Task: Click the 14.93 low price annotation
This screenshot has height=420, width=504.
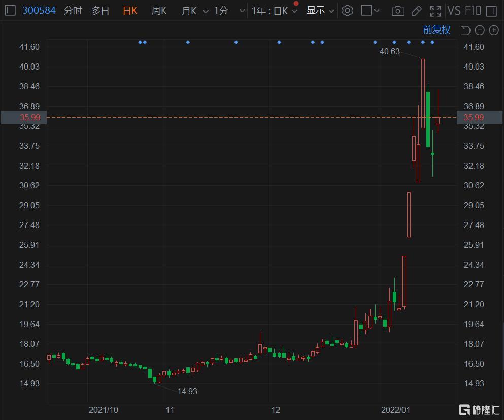Action: 187,391
